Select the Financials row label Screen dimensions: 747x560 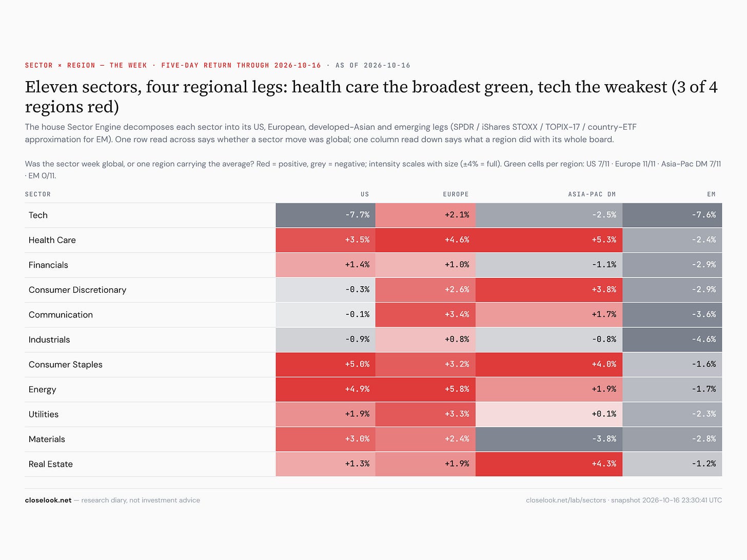pyautogui.click(x=48, y=265)
